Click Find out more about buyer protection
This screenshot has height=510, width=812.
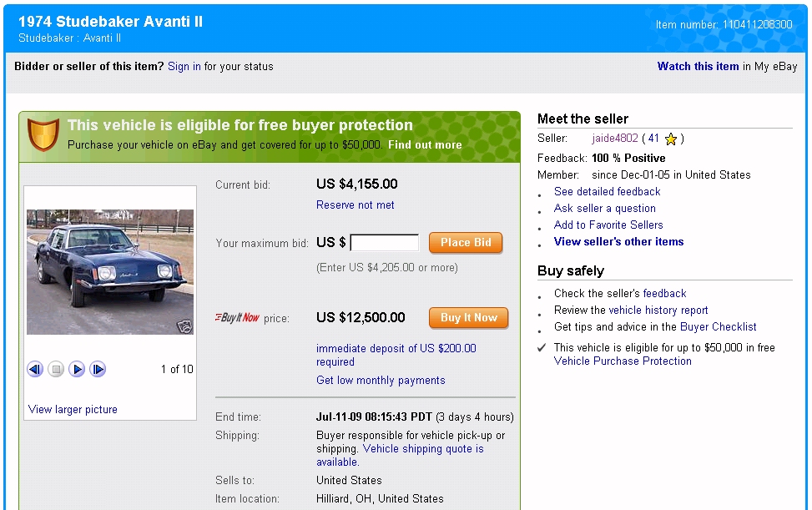pyautogui.click(x=425, y=145)
